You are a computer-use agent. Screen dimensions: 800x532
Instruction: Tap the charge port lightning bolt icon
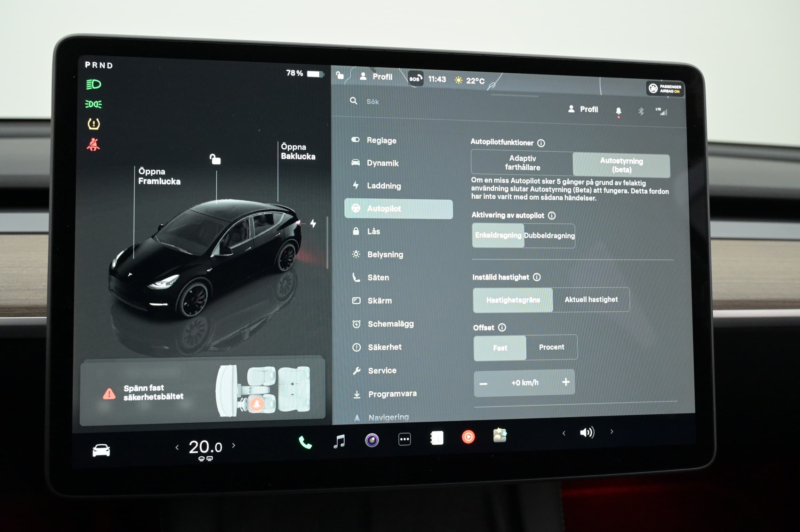(313, 223)
